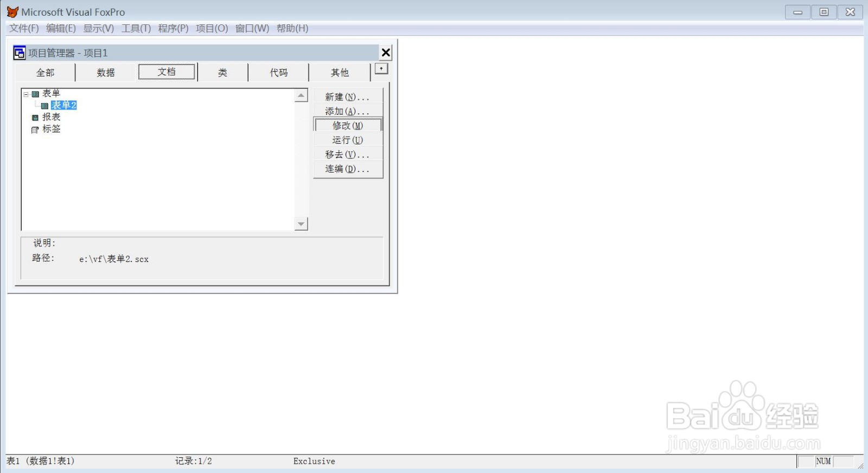This screenshot has height=473, width=868.
Task: Click the 移去(V)... button
Action: pyautogui.click(x=348, y=154)
